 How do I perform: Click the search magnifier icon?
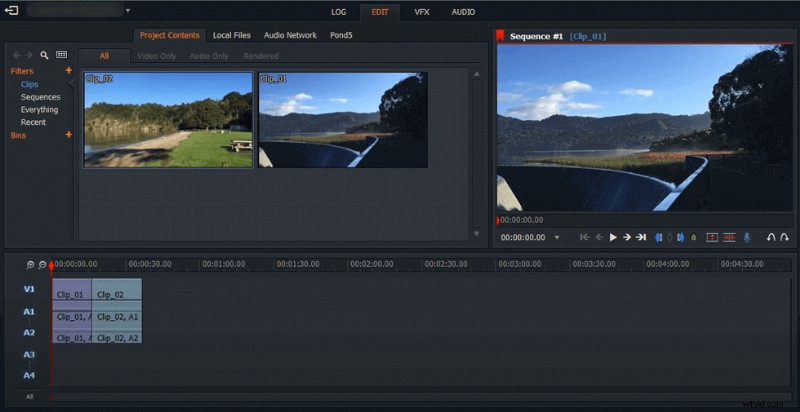tap(44, 55)
